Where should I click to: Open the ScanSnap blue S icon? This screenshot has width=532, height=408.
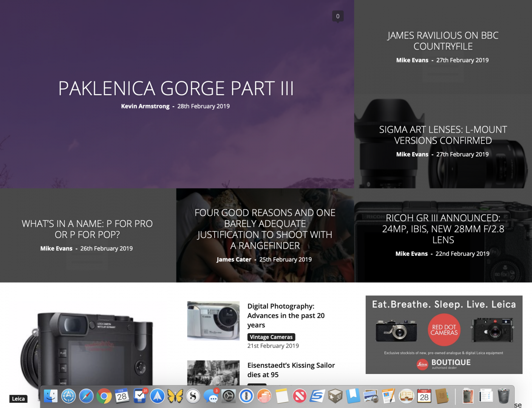(317, 396)
